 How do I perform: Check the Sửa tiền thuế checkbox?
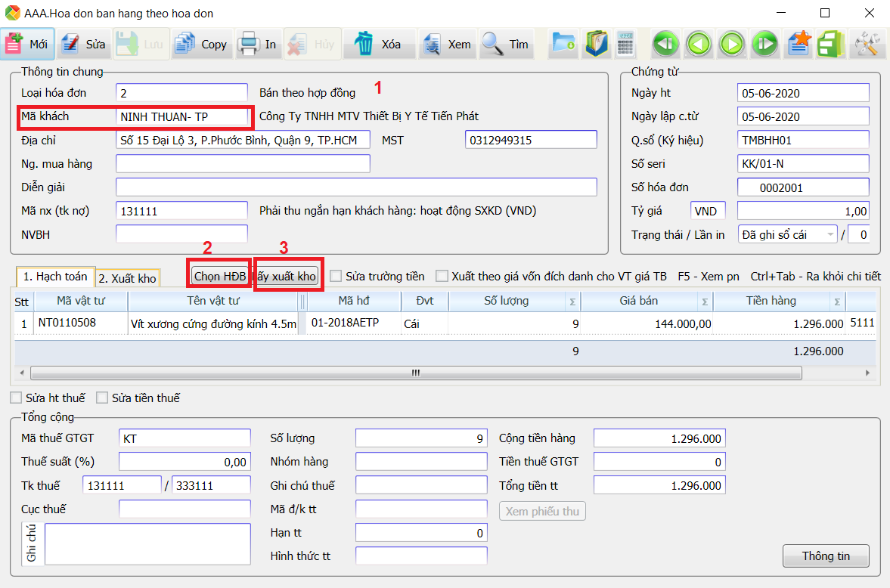tap(102, 398)
